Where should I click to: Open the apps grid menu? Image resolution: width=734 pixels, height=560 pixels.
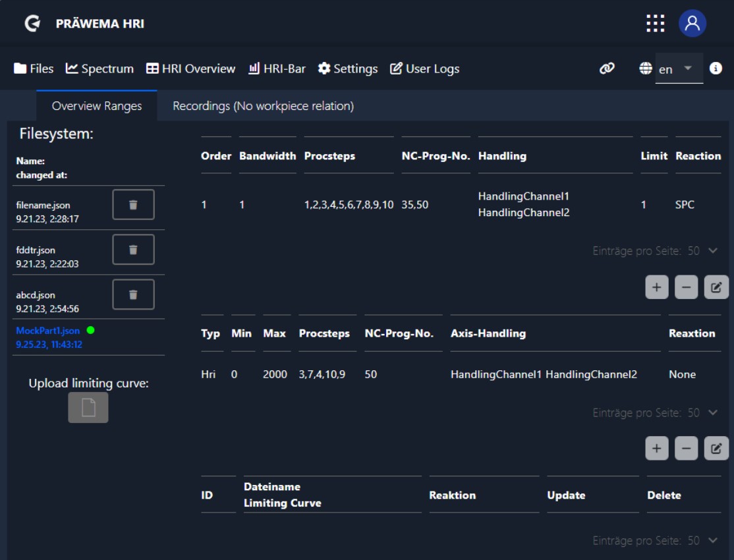point(655,24)
